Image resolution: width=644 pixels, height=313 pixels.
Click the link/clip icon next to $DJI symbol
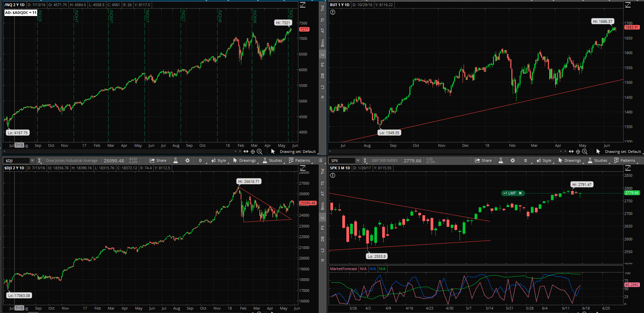click(x=40, y=160)
